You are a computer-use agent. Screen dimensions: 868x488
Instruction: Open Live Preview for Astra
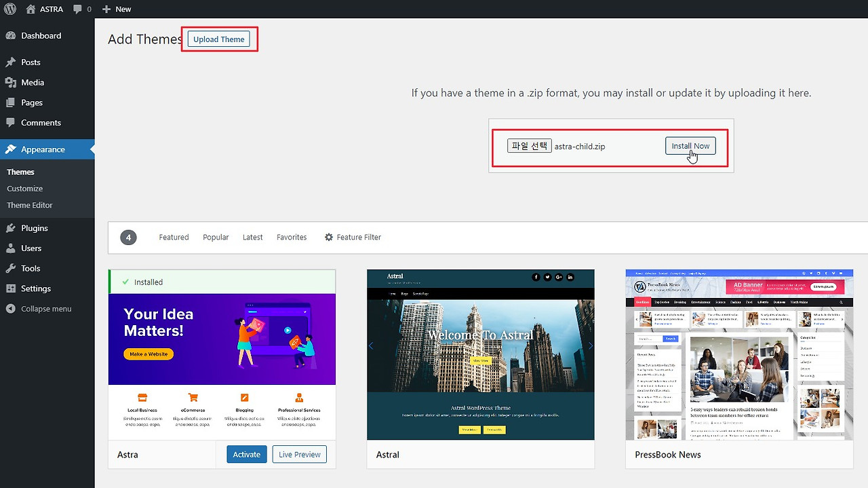click(300, 454)
